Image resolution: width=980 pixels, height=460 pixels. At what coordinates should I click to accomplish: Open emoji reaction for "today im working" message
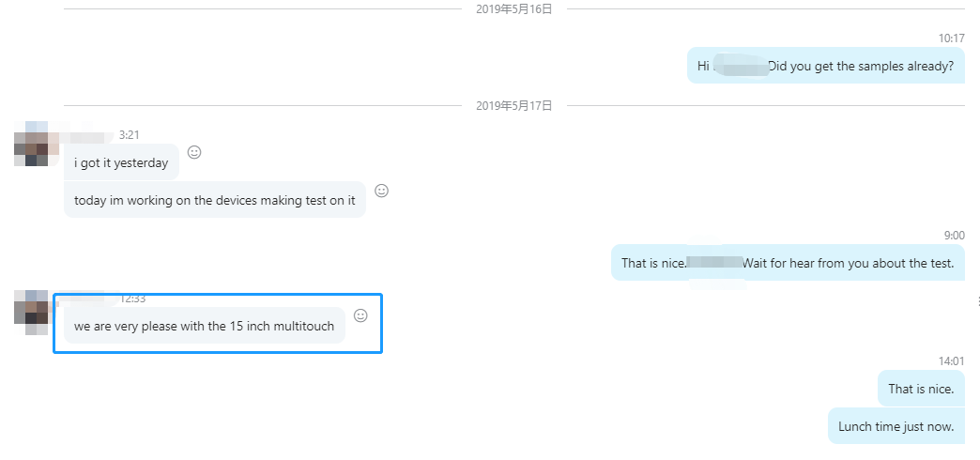click(x=381, y=191)
